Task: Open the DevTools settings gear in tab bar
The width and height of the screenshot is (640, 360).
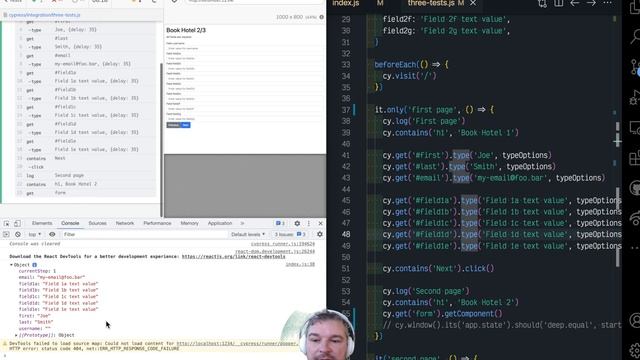Action: (297, 224)
